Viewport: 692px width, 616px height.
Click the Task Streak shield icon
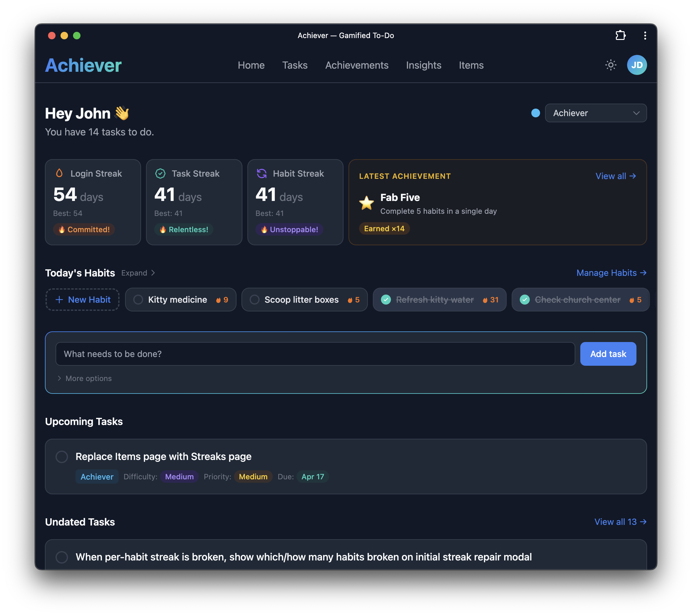[160, 174]
